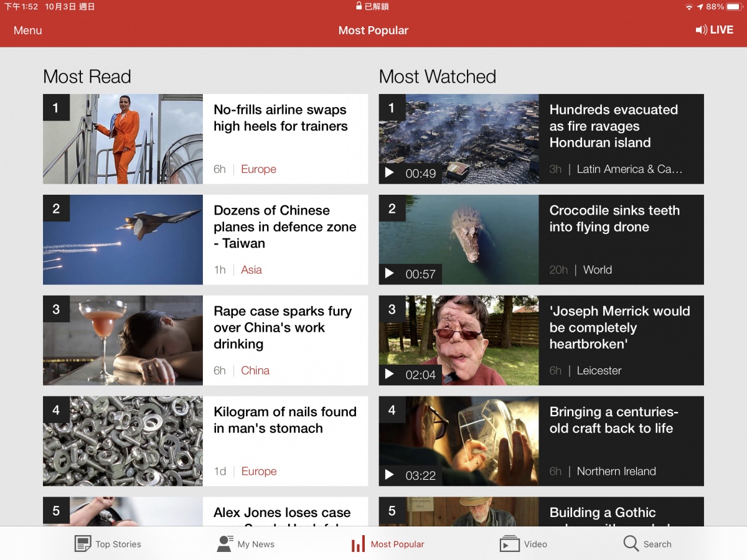The width and height of the screenshot is (747, 560).
Task: Play the Joseph Merrick video
Action: tap(390, 375)
